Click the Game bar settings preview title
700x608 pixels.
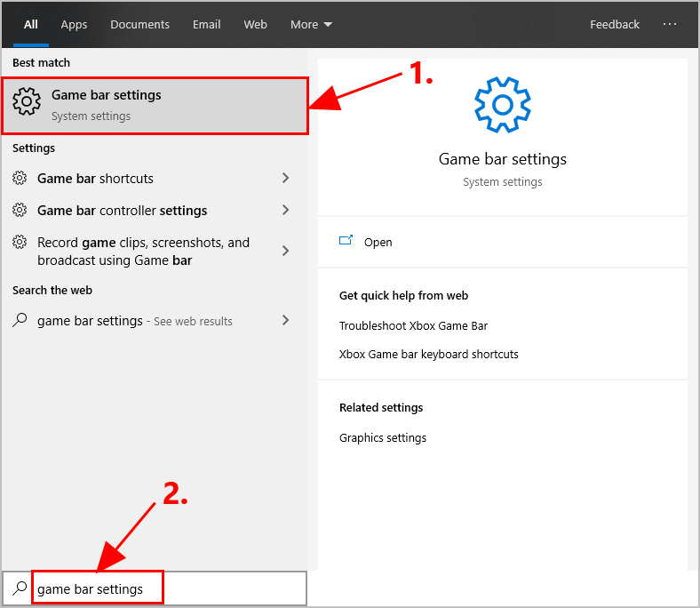[x=503, y=159]
